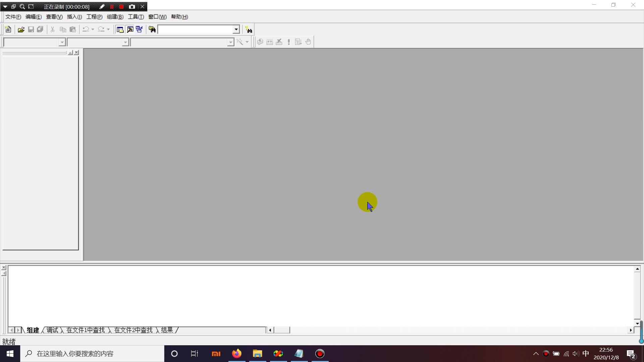Open Firefox from the taskbar

[x=237, y=354]
